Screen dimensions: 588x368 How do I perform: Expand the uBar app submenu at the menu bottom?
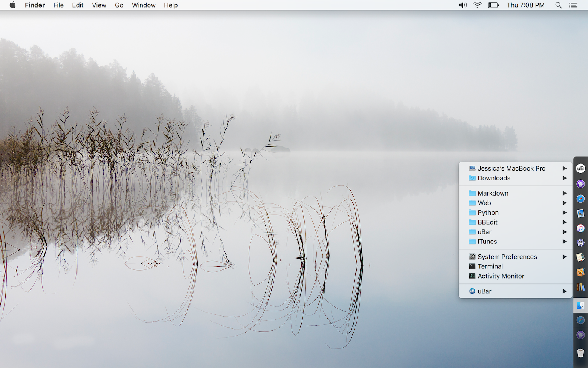[x=516, y=291]
